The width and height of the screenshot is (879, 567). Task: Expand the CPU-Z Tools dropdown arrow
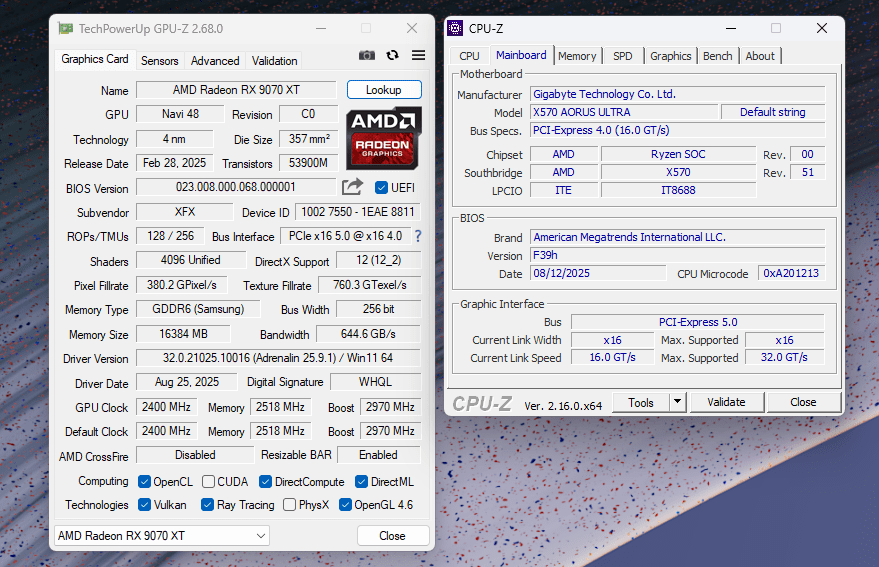coord(678,402)
